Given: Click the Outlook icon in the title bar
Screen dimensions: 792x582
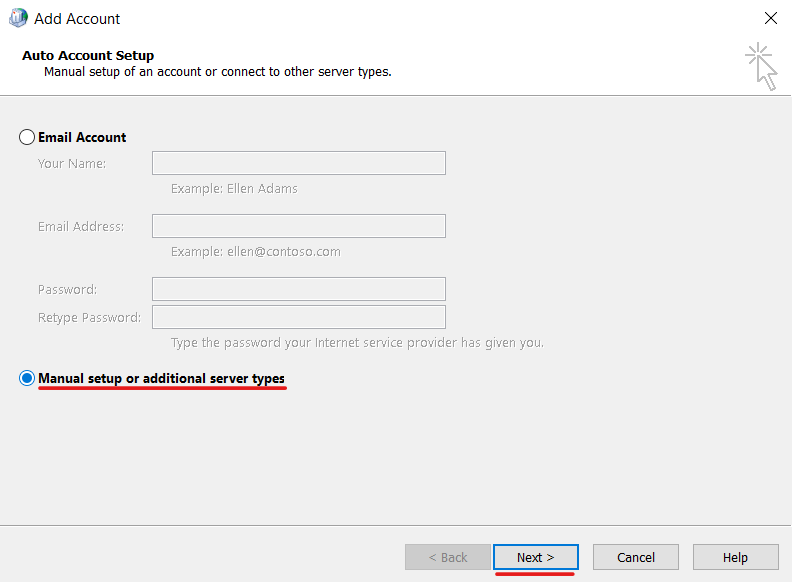Looking at the screenshot, I should point(18,18).
